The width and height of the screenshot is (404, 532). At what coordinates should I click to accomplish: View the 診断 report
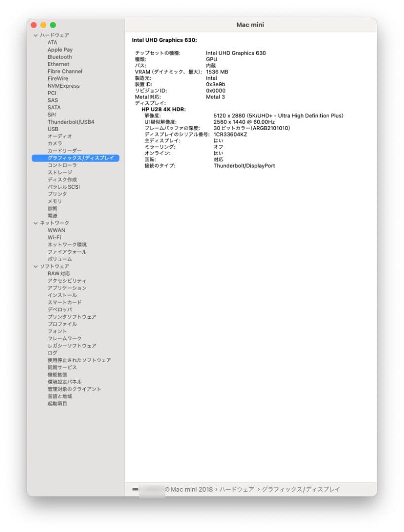(53, 208)
